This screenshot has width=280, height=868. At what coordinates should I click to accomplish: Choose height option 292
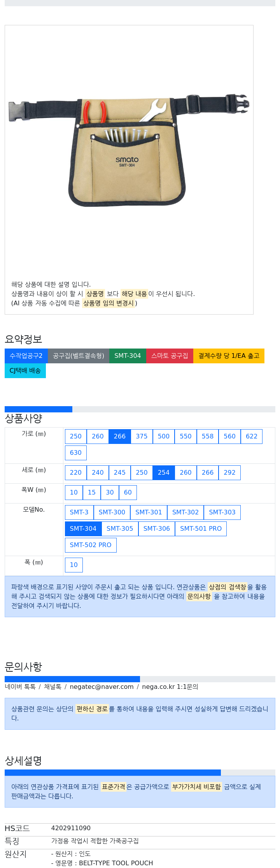coord(229,473)
